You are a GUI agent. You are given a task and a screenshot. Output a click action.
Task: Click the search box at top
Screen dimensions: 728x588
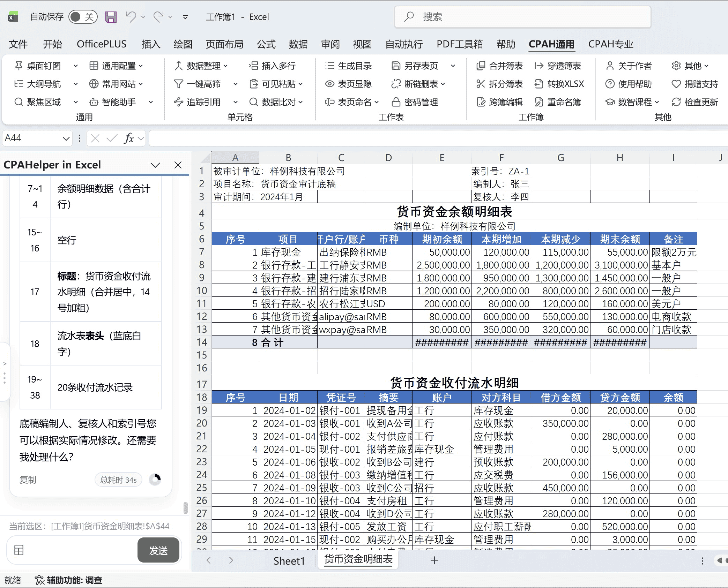[x=522, y=17]
